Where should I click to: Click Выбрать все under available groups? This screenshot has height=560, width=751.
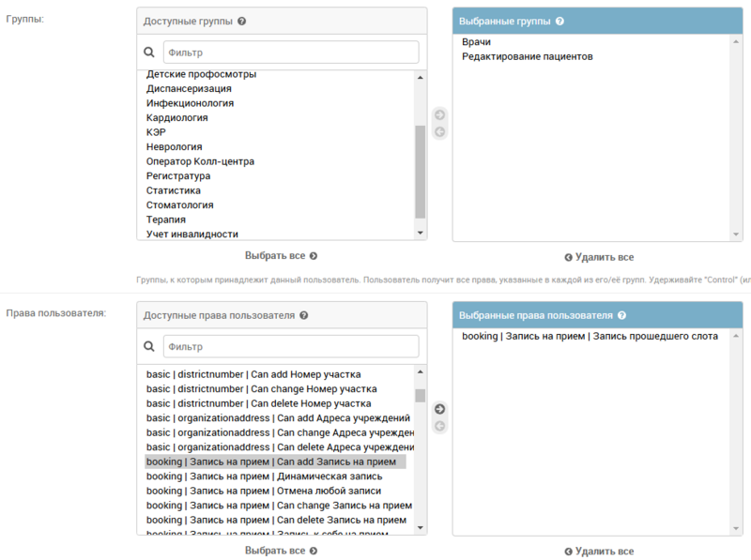[281, 255]
